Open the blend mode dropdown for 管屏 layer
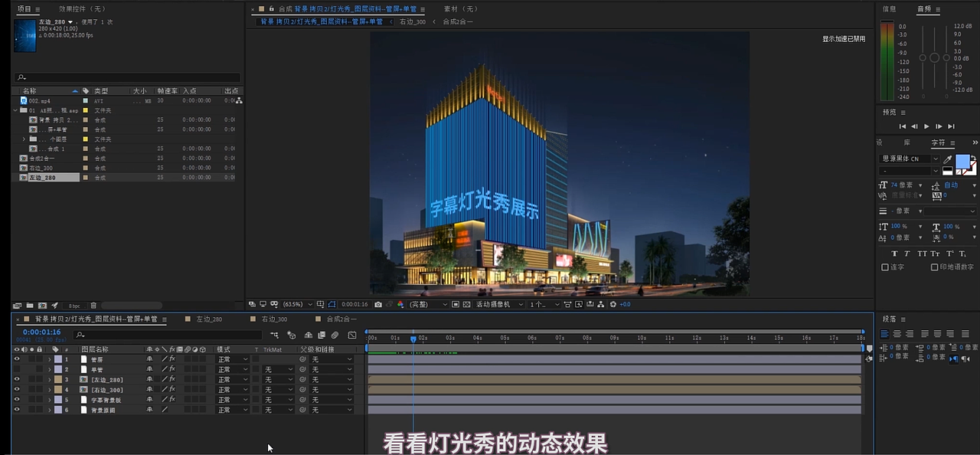This screenshot has width=980, height=455. point(233,359)
